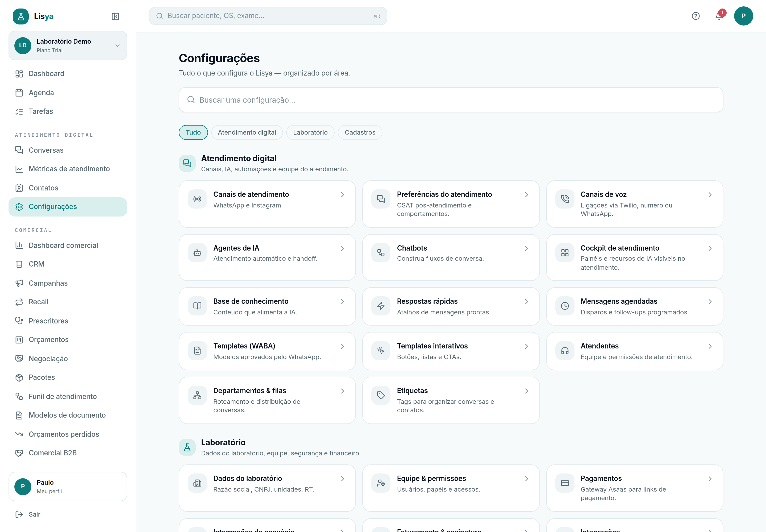Open Modelos de documento in sidebar
Screen dimensions: 766x532
[68, 415]
